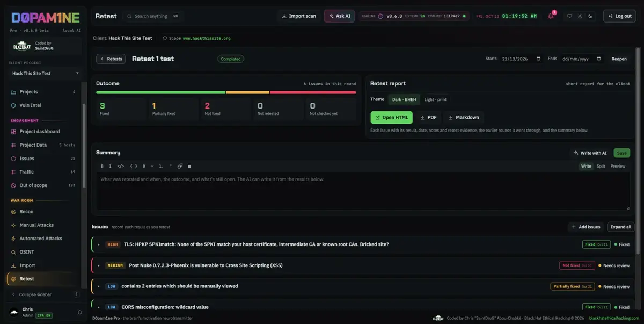Expand the Post Nuke XSS issue row
Image resolution: width=644 pixels, height=324 pixels.
coord(99,265)
